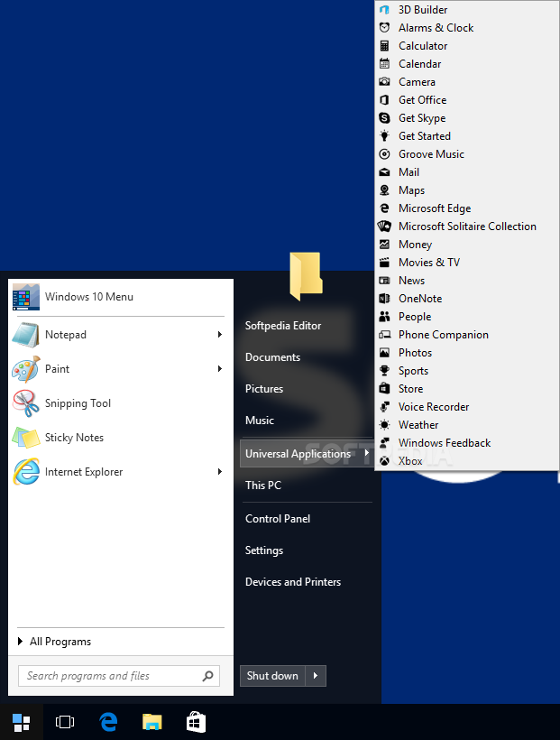Click the Windows 10 Menu icon
This screenshot has height=740, width=560.
pos(26,297)
